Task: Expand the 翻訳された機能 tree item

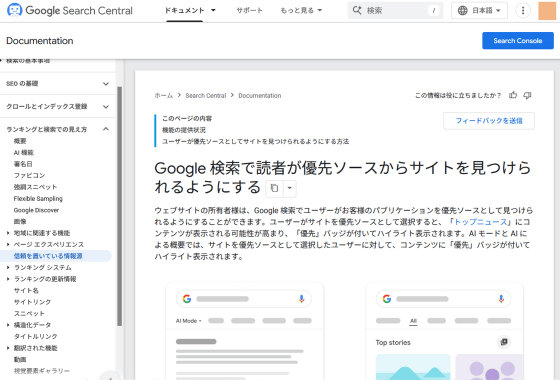Action: coord(8,348)
